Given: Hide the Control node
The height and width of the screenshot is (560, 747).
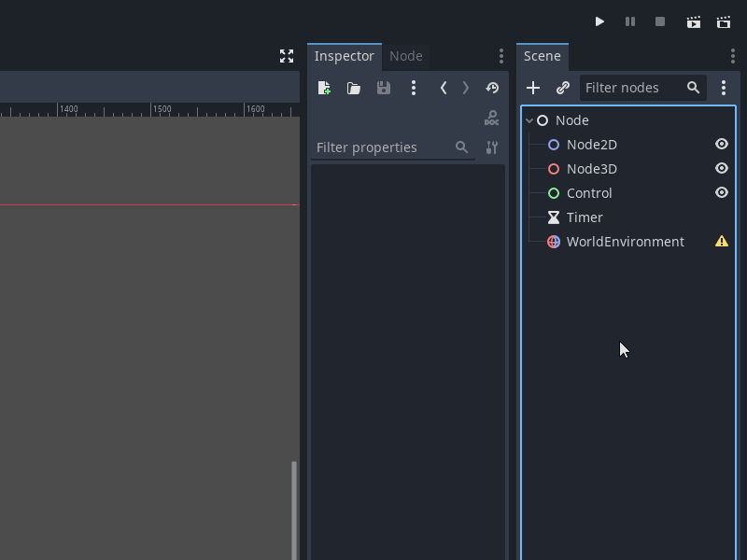Looking at the screenshot, I should [721, 192].
